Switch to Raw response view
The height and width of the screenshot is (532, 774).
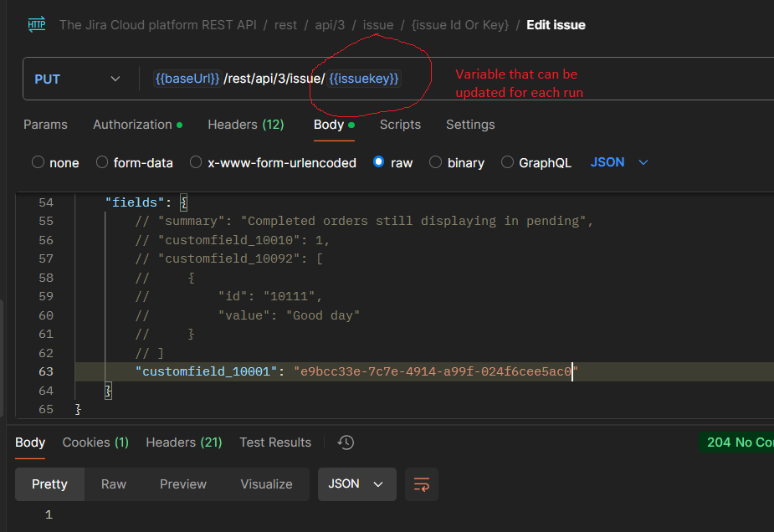pyautogui.click(x=114, y=484)
